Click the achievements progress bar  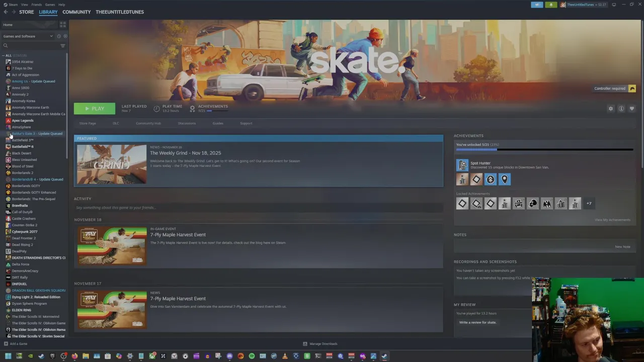pos(544,150)
